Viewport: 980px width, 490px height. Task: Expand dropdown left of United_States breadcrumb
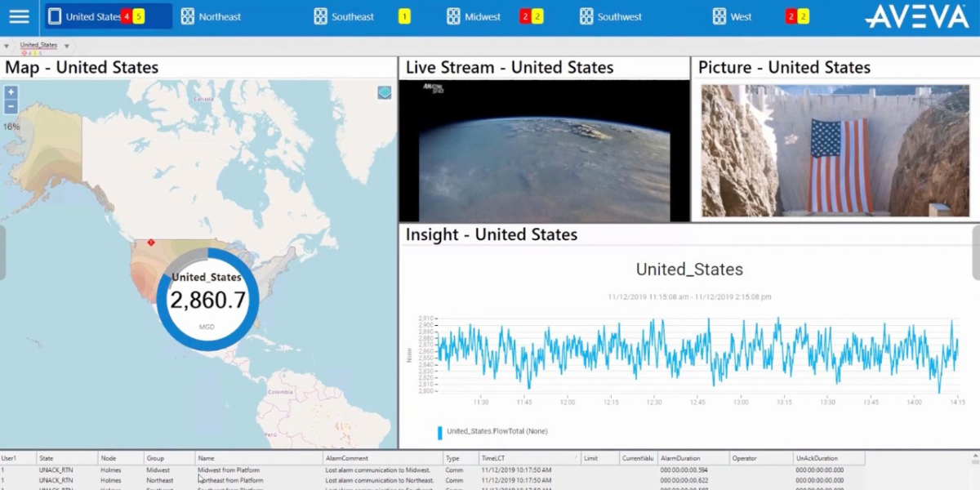pos(7,47)
